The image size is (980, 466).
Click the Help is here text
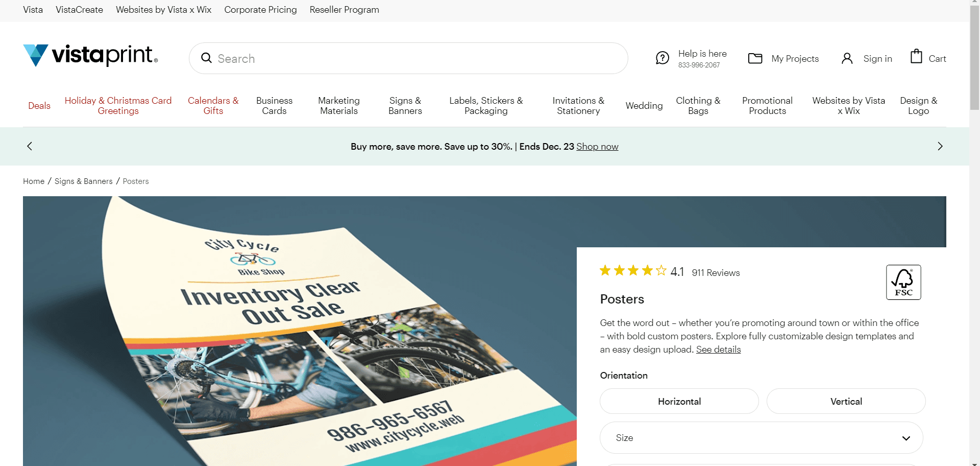(x=702, y=54)
